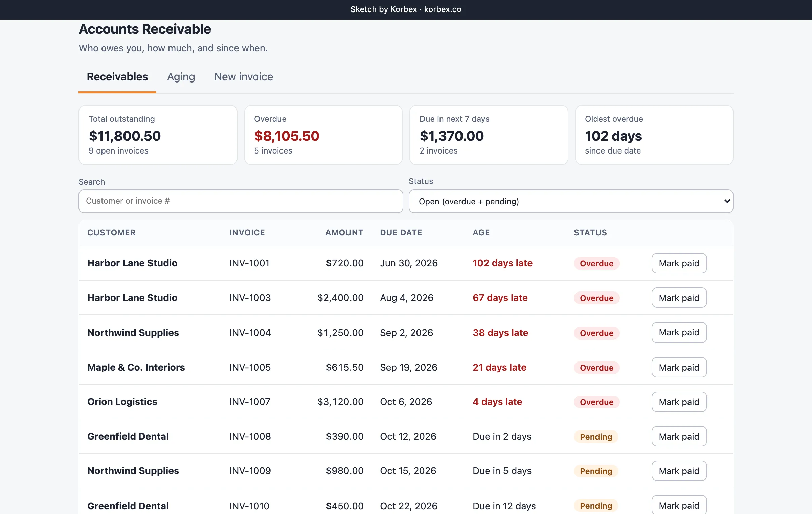Image resolution: width=812 pixels, height=514 pixels.
Task: Click the 38 days late age text
Action: point(500,333)
